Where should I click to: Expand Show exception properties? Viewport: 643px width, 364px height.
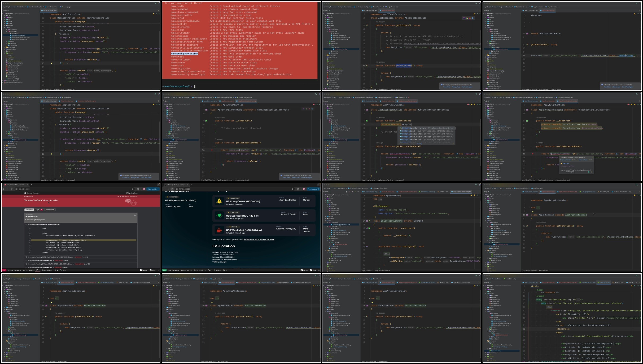36,220
